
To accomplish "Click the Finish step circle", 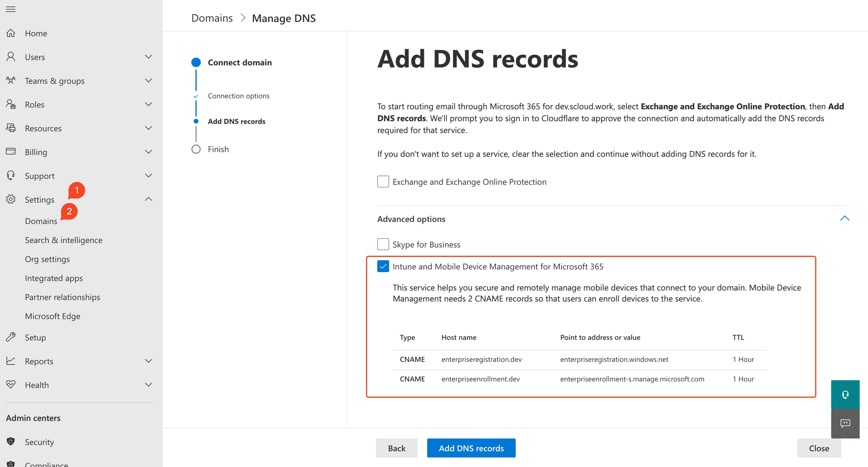I will point(196,149).
